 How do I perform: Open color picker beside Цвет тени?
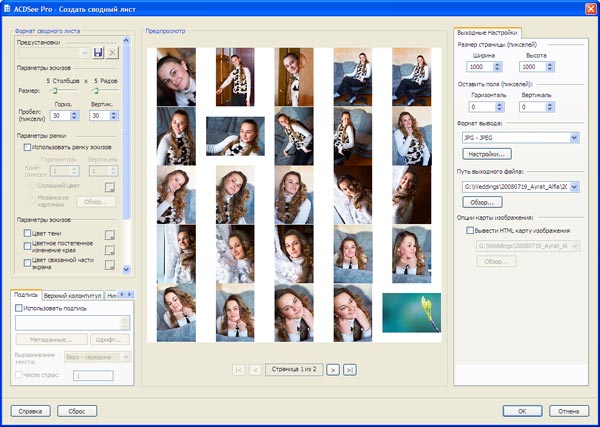tap(111, 234)
